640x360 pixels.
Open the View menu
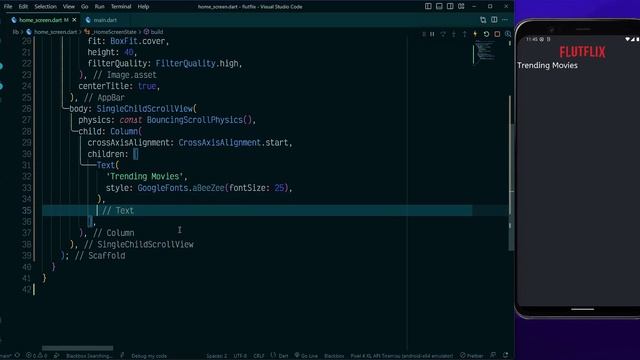(69, 7)
